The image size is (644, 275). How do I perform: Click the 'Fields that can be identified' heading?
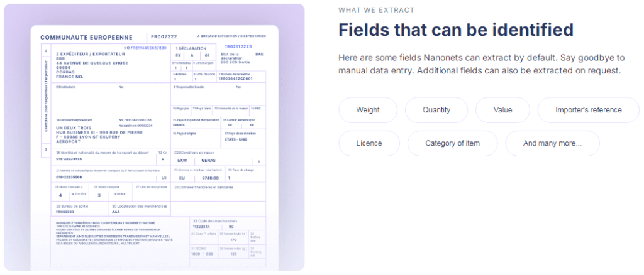point(456,30)
